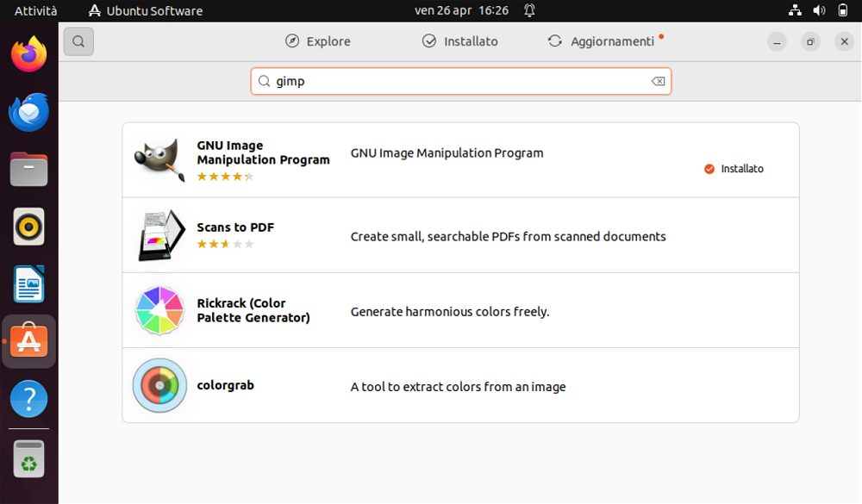
Task: Click the GIMP description text on the right
Action: 447,152
